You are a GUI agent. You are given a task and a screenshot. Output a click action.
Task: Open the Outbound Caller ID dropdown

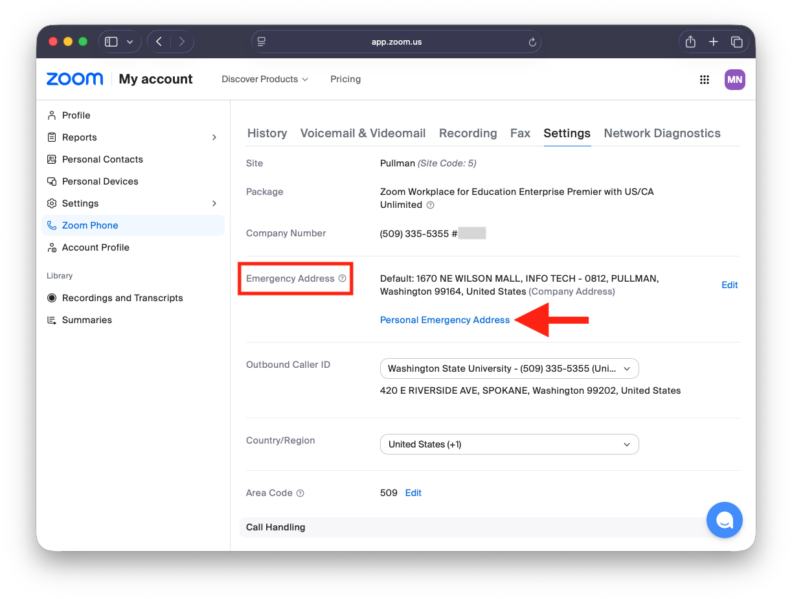click(509, 369)
